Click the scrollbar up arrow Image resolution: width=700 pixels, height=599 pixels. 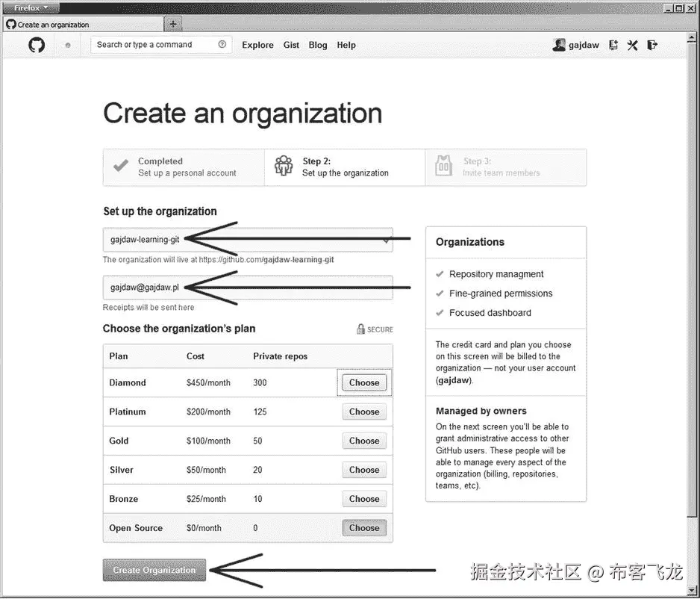point(693,37)
